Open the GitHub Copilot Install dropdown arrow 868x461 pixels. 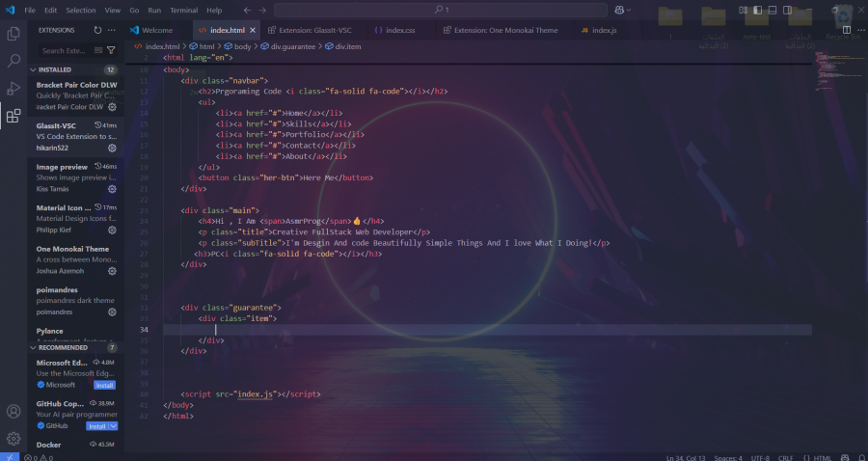pyautogui.click(x=114, y=425)
